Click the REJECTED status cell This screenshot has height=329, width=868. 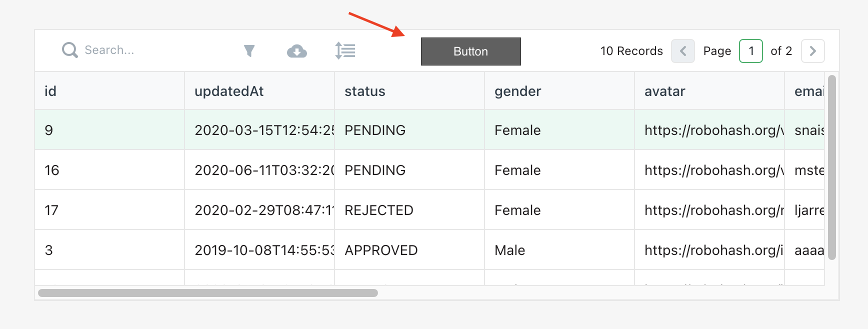(x=378, y=210)
